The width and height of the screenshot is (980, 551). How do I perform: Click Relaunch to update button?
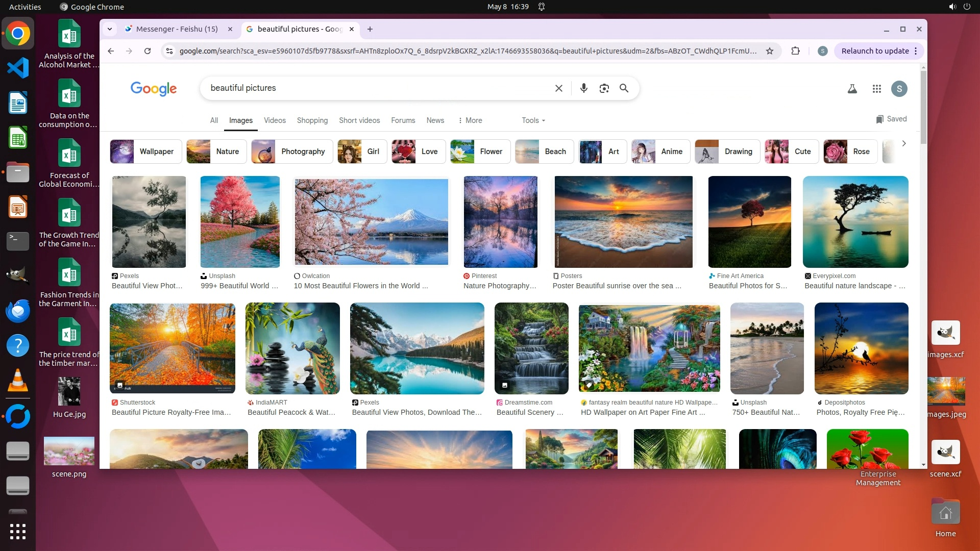[x=875, y=51]
